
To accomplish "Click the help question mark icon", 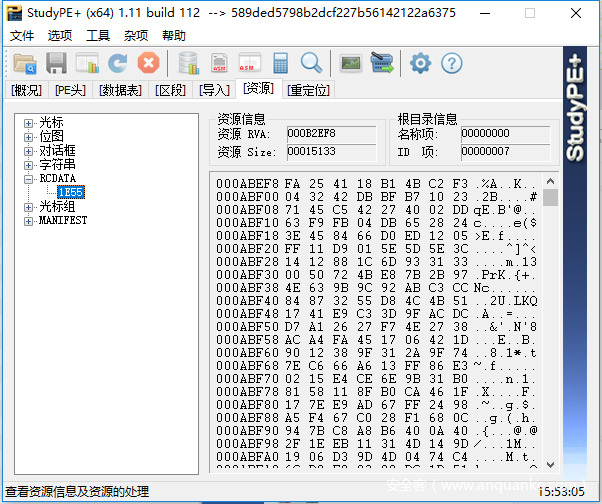I will pos(452,64).
